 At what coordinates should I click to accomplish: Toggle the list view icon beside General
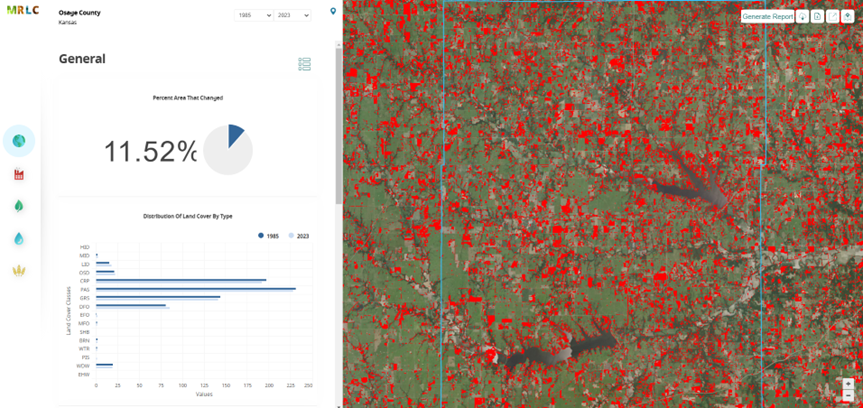(x=304, y=64)
